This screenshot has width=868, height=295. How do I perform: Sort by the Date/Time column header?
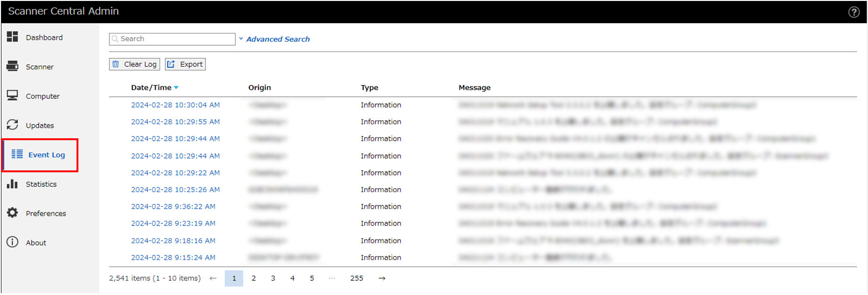click(x=151, y=87)
